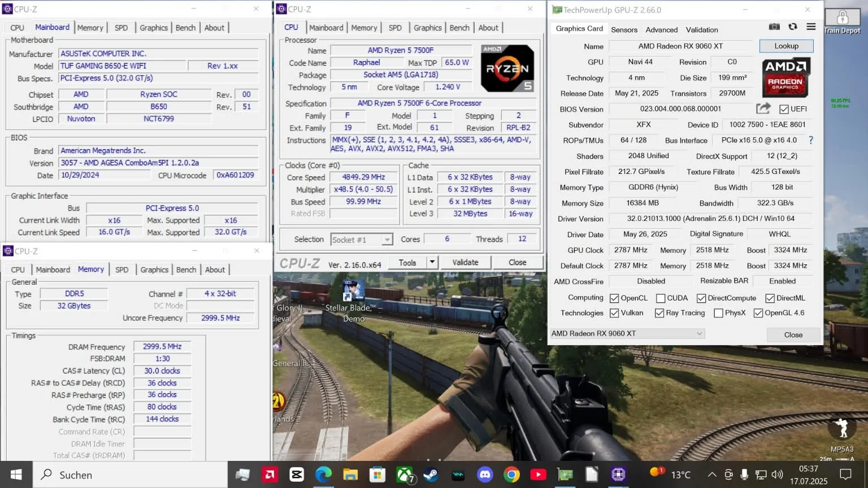Open the Stellar Blade Demo desktop shortcut
Viewport: 868px width, 488px height.
354,300
